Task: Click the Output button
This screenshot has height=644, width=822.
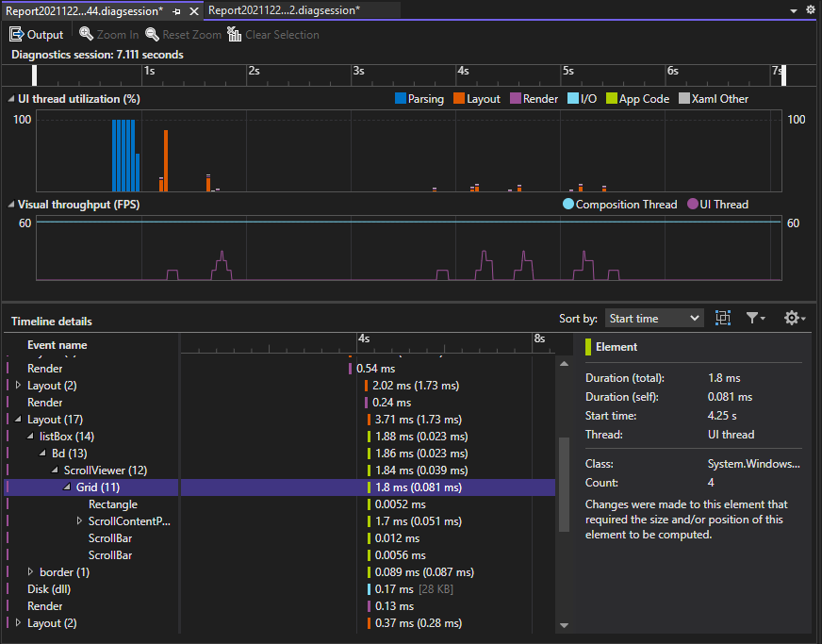Action: [x=36, y=34]
